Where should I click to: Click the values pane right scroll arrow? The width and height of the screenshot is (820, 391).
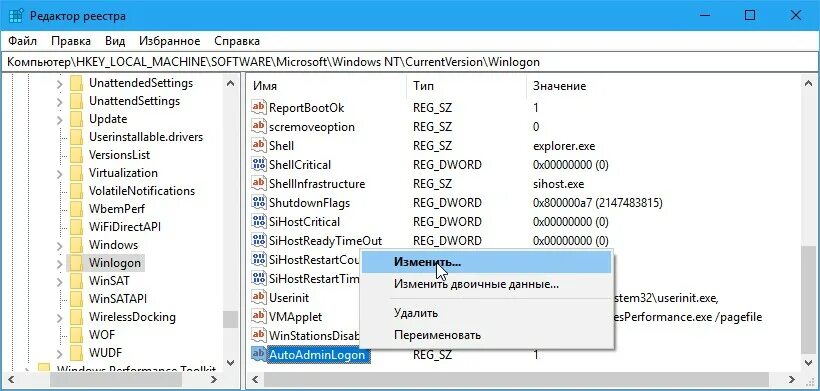793,379
